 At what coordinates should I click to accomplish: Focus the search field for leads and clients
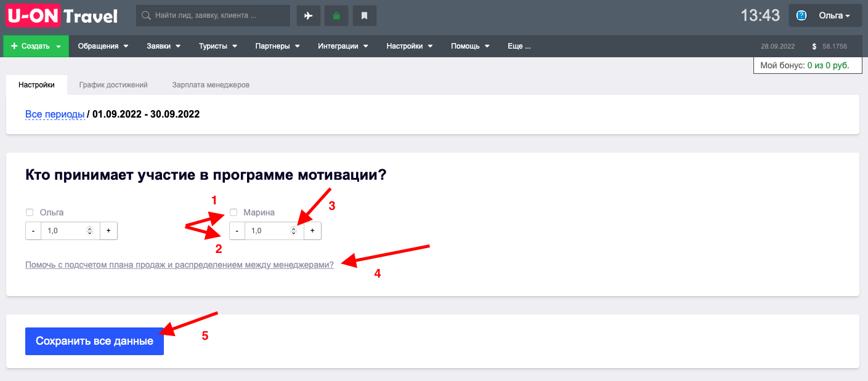pyautogui.click(x=213, y=16)
